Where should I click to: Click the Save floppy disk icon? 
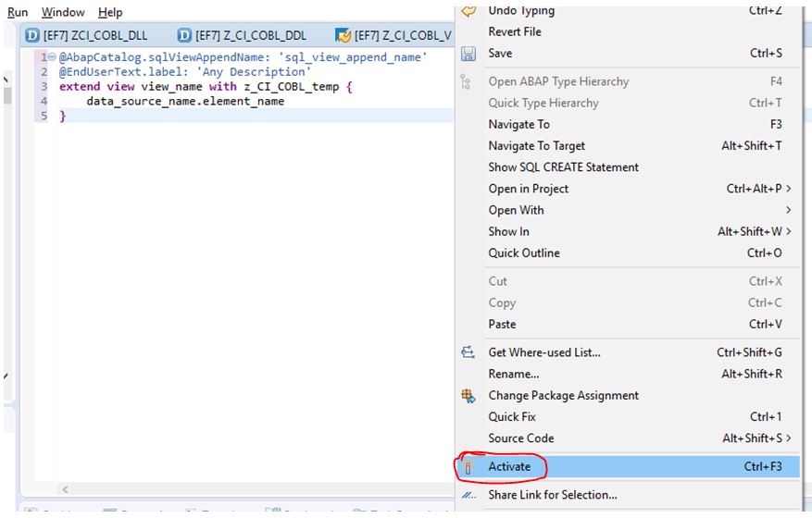[x=468, y=54]
